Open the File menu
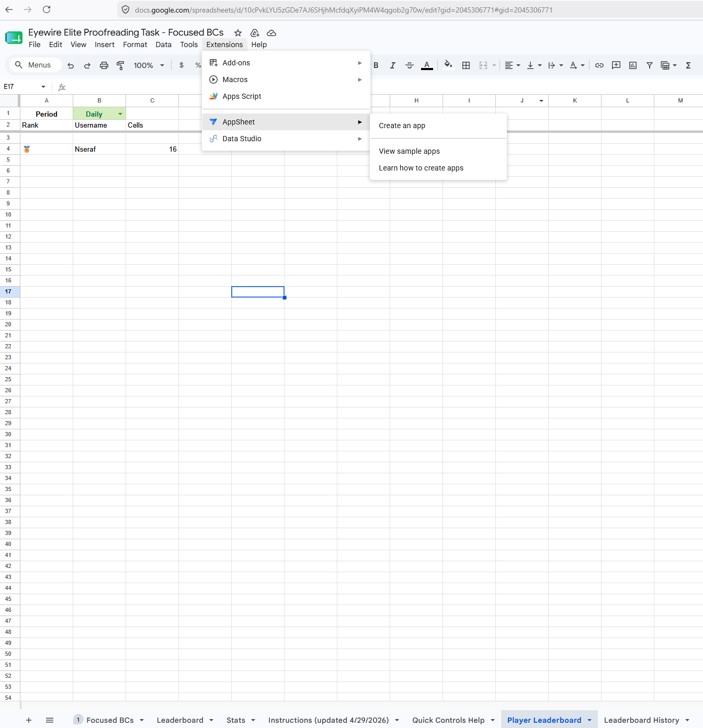The image size is (703, 728). tap(35, 45)
